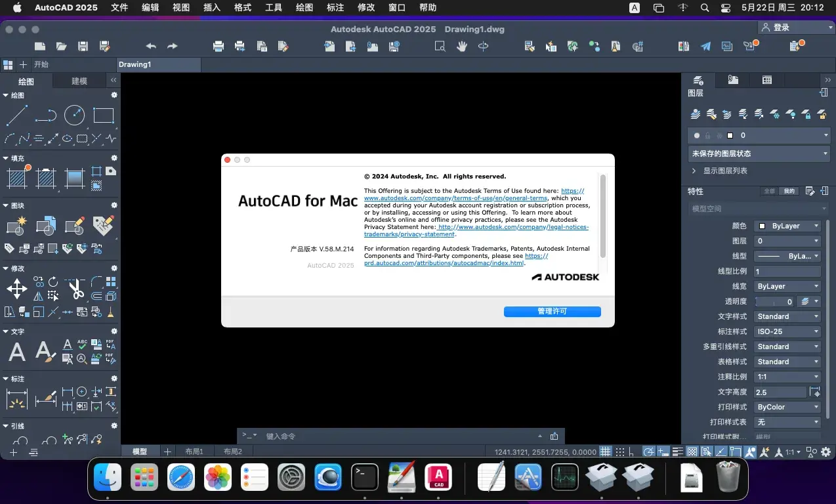
Task: Open the 文字样式 Standard dropdown
Action: 787,316
